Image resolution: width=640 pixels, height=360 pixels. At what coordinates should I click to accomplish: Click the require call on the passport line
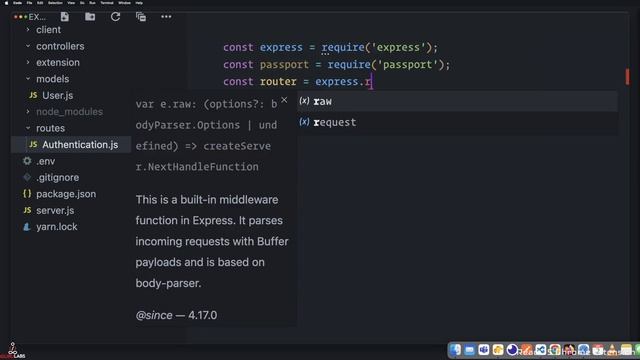pos(349,64)
